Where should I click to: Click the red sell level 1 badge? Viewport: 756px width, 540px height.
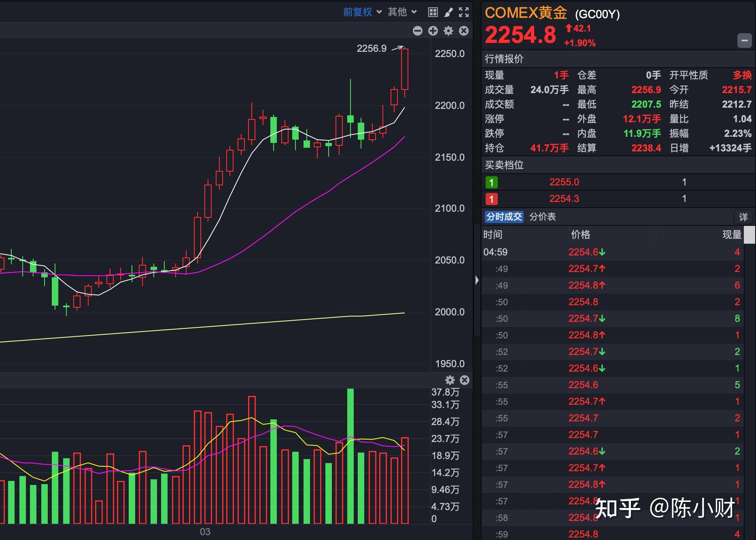pos(491,199)
